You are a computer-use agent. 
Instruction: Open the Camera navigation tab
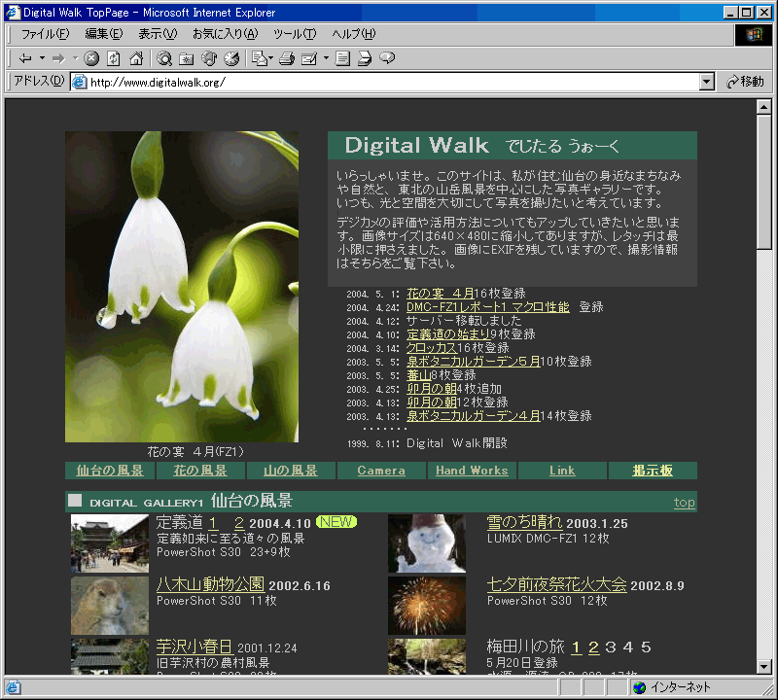pyautogui.click(x=381, y=471)
